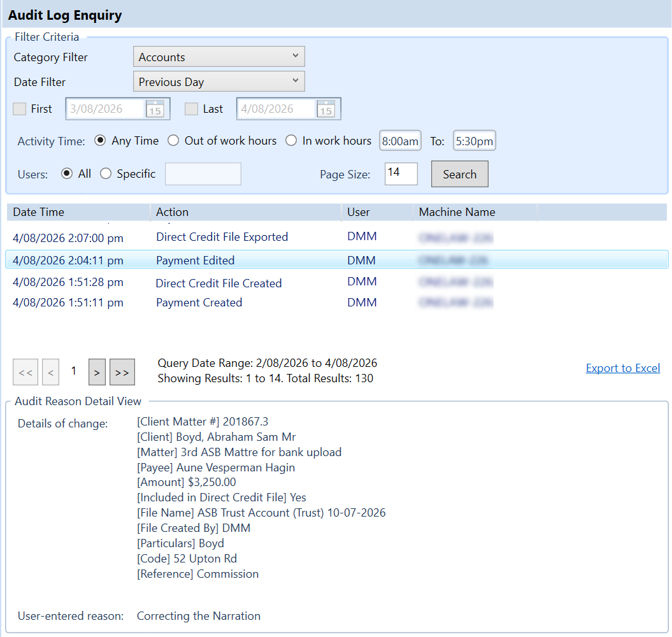Click the Search button
Screen dimensions: 672x637
tap(459, 174)
